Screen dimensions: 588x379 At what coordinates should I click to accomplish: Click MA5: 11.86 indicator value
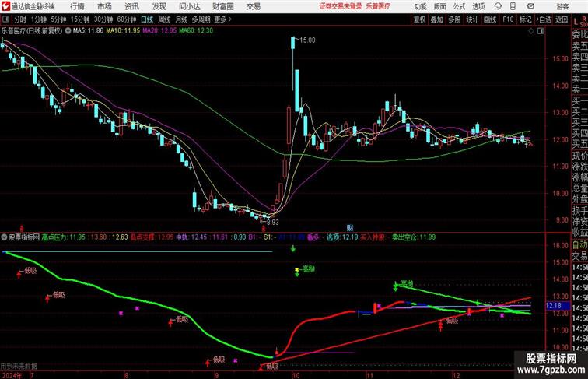click(88, 31)
